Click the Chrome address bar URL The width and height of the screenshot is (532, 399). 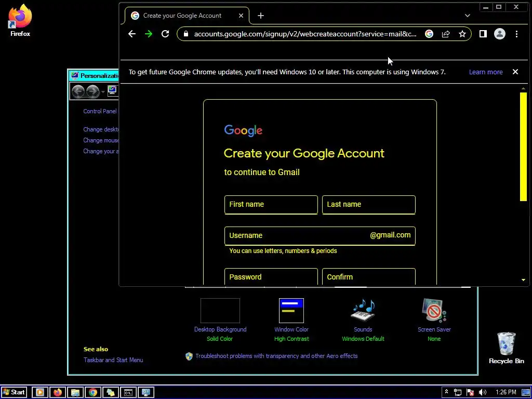point(305,34)
